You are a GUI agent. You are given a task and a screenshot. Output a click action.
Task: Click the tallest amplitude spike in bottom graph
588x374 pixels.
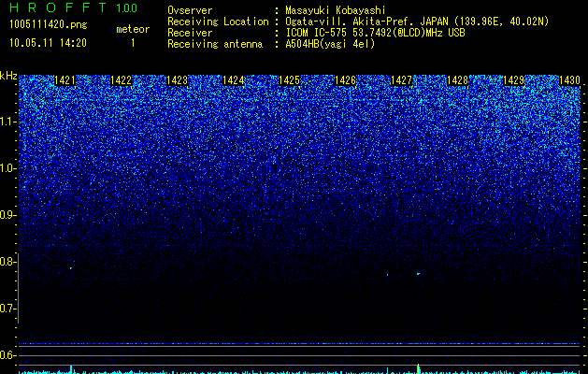[x=418, y=368]
